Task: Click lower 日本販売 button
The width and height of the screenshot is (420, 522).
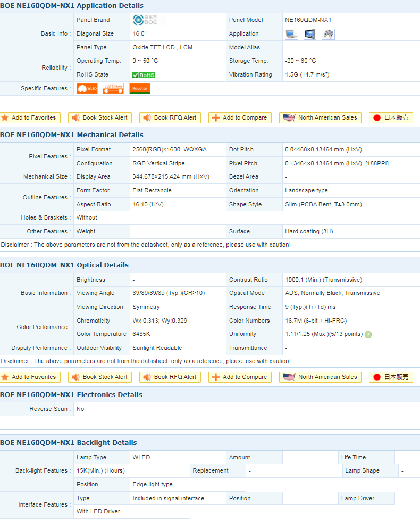Action: pyautogui.click(x=391, y=377)
